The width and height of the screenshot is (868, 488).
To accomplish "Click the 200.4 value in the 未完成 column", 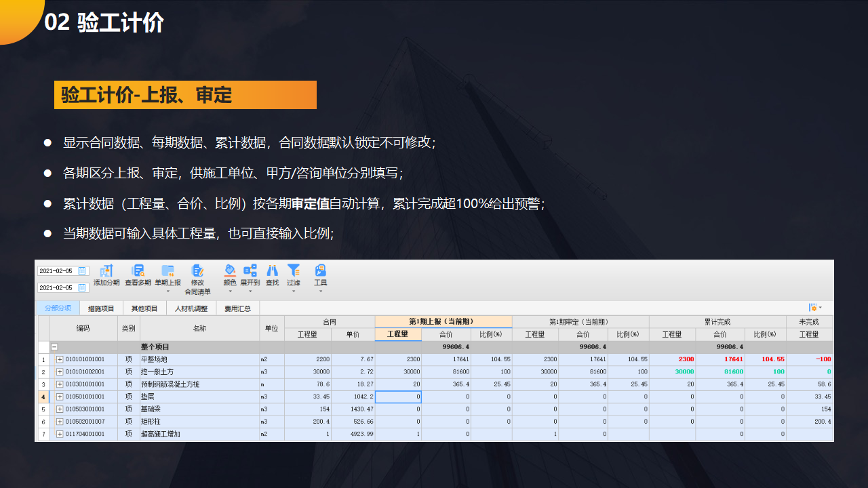I will [x=809, y=422].
